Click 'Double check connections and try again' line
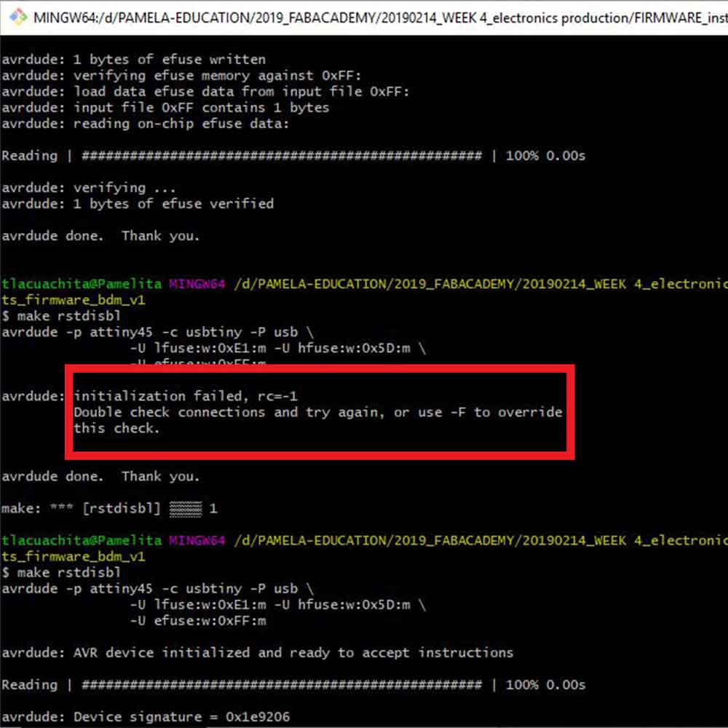This screenshot has width=728, height=728. tap(318, 412)
